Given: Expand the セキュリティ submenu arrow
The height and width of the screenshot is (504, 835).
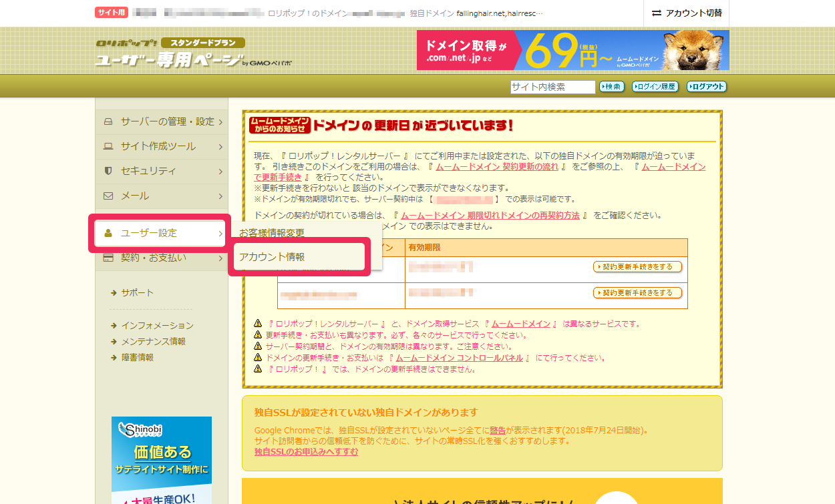Looking at the screenshot, I should 220,172.
